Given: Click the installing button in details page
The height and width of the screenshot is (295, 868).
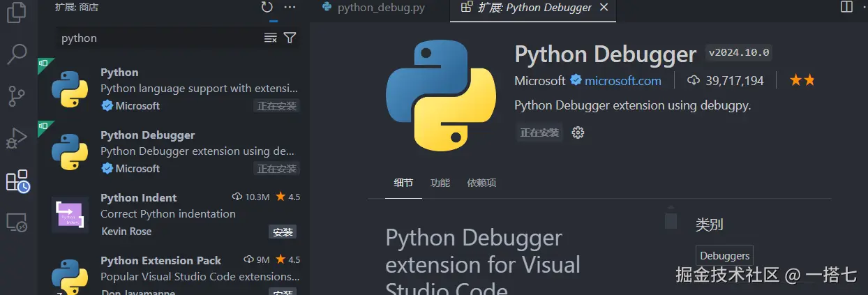Looking at the screenshot, I should point(539,133).
